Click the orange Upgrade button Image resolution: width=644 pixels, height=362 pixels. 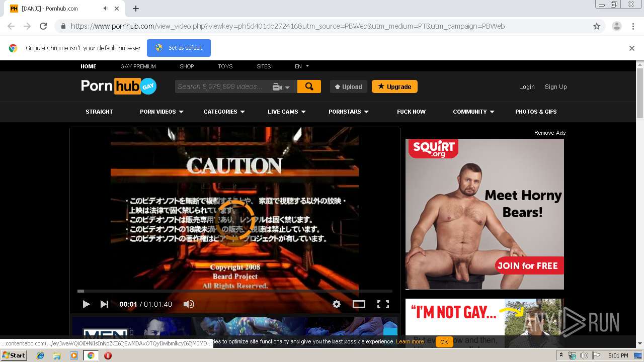[x=394, y=86]
